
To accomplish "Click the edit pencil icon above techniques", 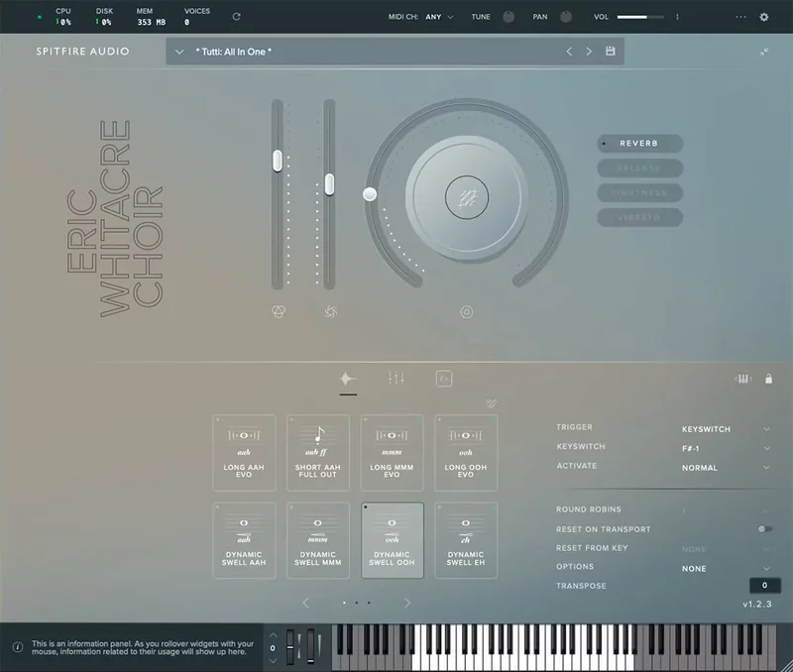I will [491, 403].
